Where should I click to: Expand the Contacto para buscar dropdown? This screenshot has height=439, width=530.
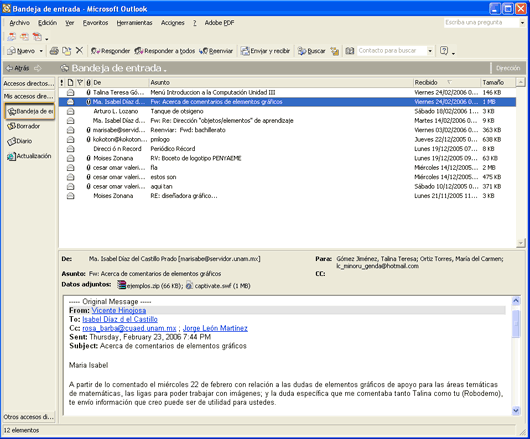coord(430,51)
